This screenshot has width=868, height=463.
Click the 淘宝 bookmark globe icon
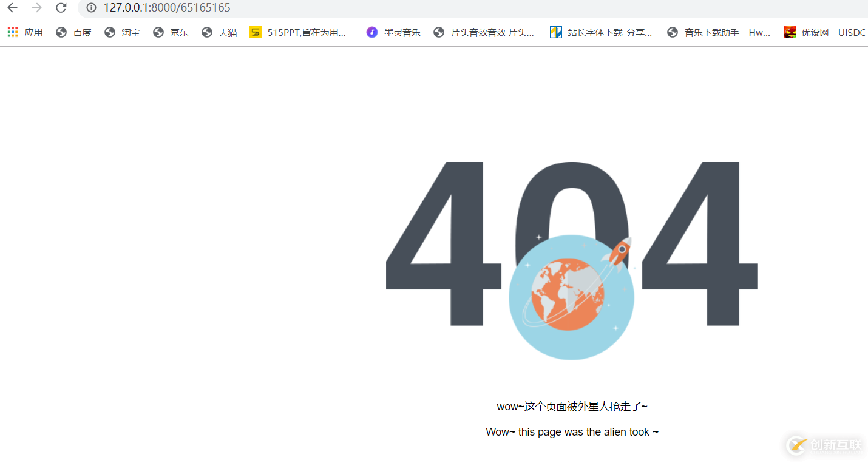click(109, 32)
